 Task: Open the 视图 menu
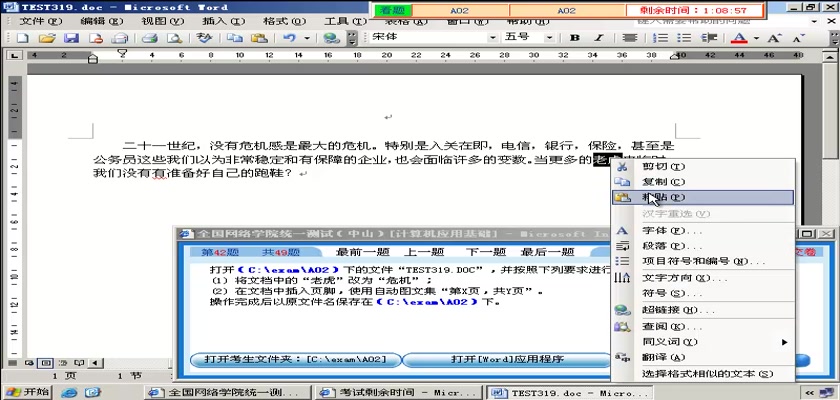tap(162, 22)
